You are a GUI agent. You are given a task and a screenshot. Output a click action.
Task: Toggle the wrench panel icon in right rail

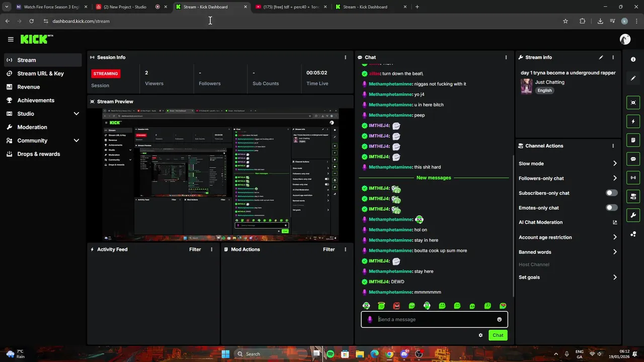[x=633, y=215]
